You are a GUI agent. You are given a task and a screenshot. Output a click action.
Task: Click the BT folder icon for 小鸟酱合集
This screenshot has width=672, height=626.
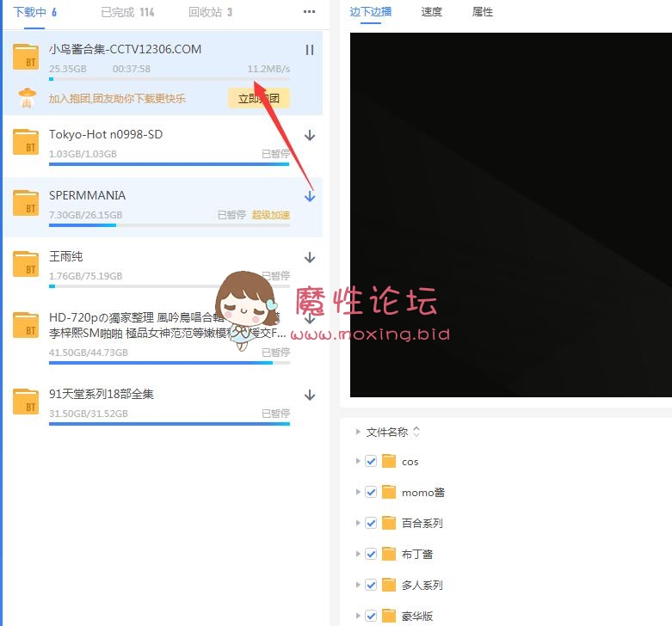pos(27,58)
